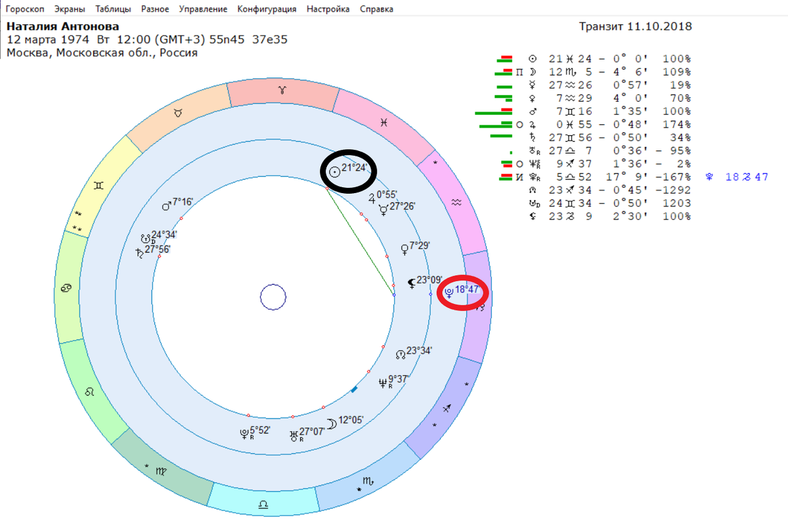Select the Venus symbol at 7°29'
The width and height of the screenshot is (788, 532).
point(405,248)
